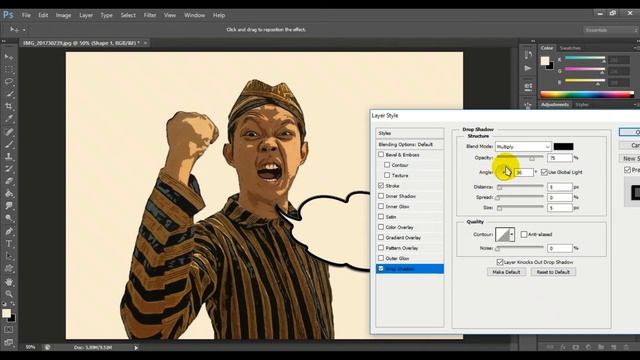Select the Healing Brush tool

[x=9, y=132]
